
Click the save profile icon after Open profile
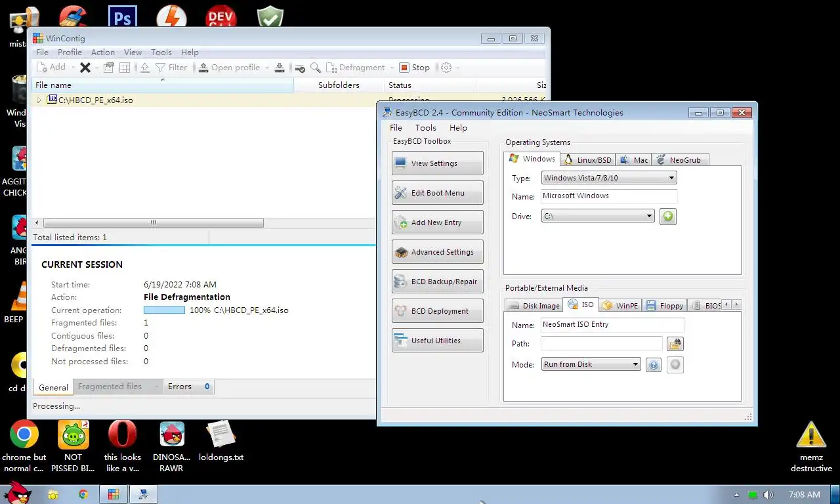click(x=280, y=68)
